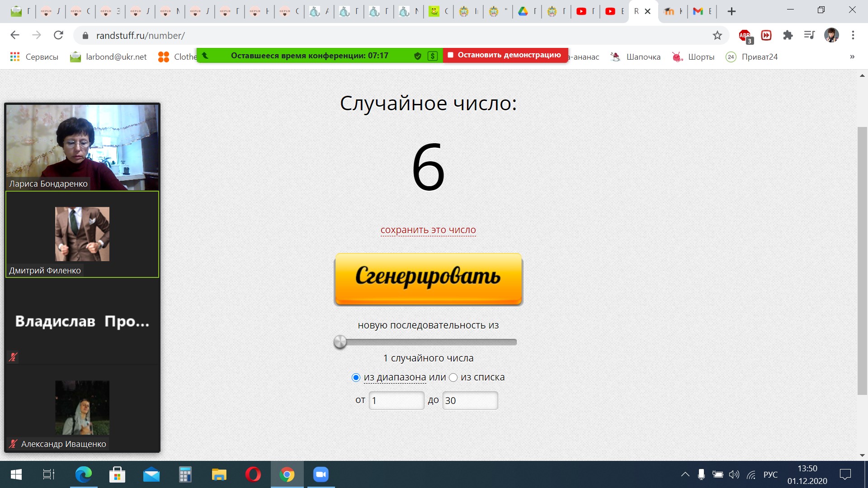Image resolution: width=868 pixels, height=488 pixels.
Task: Open a new browser tab
Action: 731,12
